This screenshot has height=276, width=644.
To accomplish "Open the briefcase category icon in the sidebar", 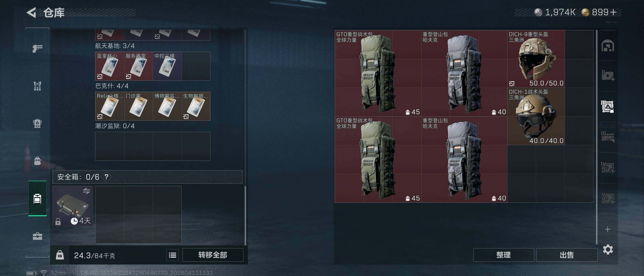I will (x=37, y=236).
